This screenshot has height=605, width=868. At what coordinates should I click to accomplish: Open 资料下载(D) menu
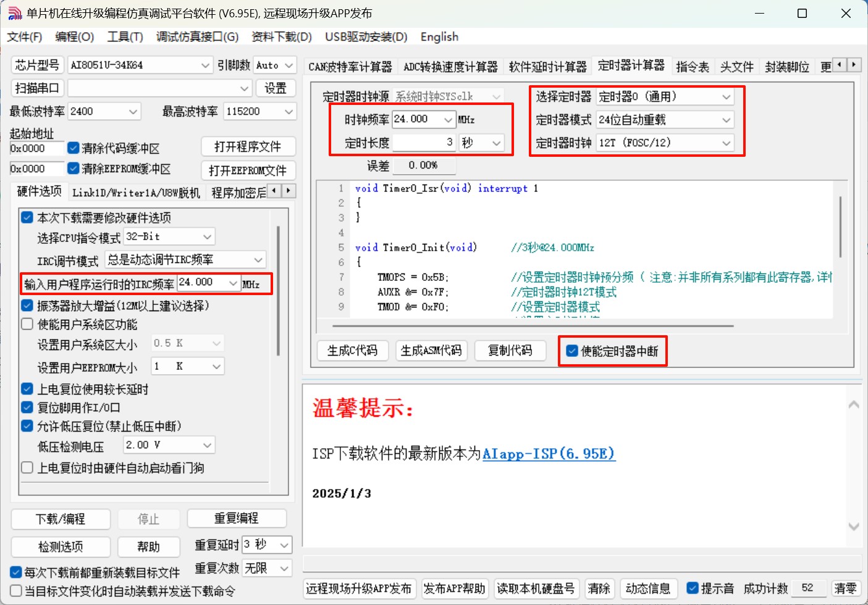point(282,37)
